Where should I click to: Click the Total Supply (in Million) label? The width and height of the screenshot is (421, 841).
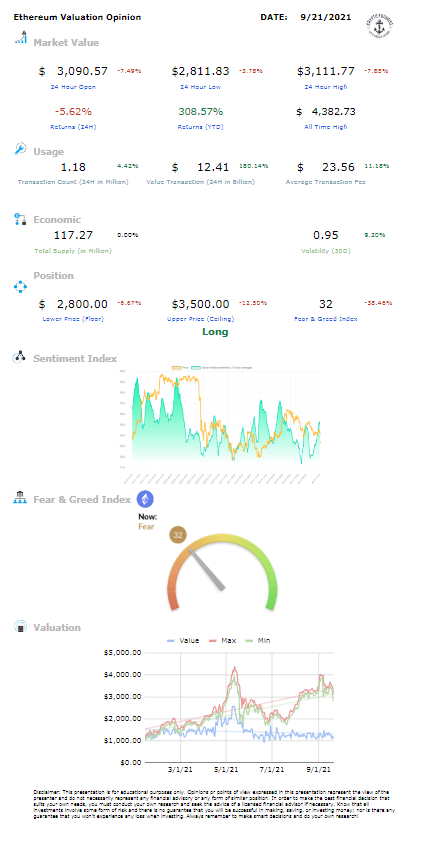(73, 250)
